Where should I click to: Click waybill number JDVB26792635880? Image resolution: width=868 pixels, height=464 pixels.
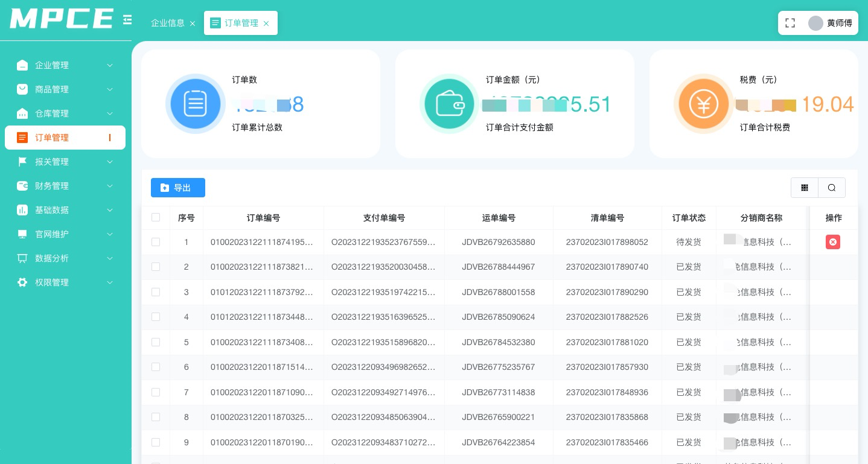[x=499, y=242]
